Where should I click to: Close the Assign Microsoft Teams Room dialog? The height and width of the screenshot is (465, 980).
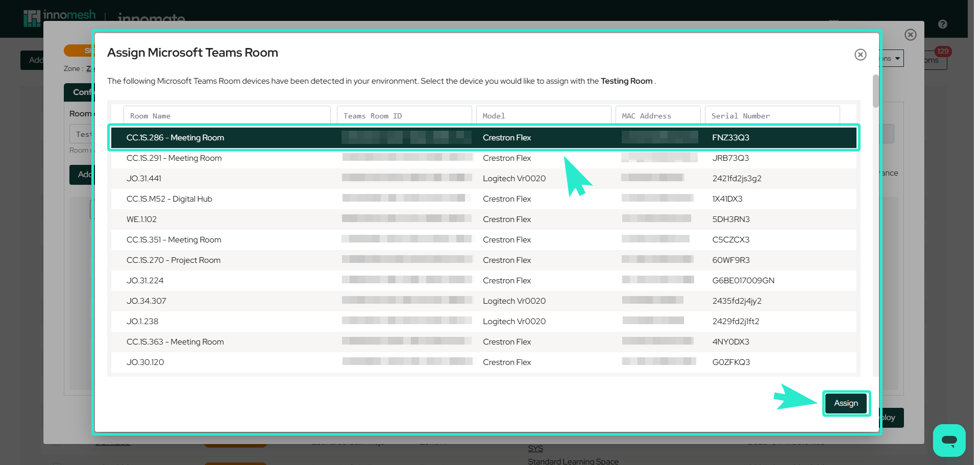tap(861, 55)
